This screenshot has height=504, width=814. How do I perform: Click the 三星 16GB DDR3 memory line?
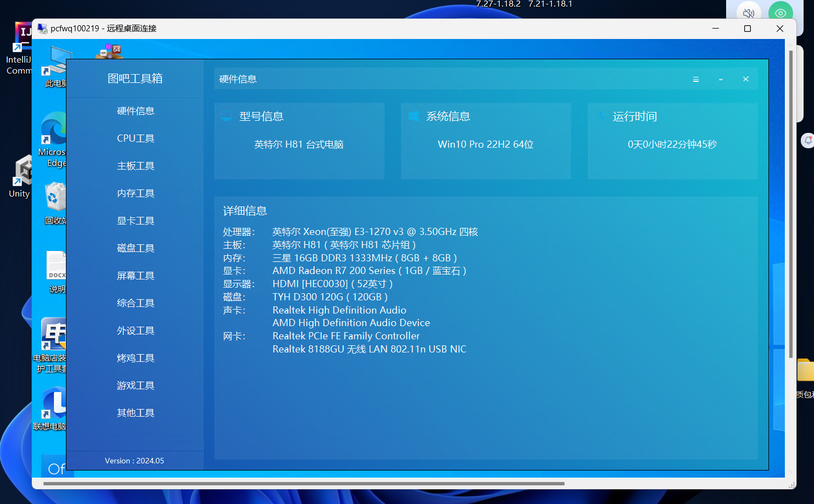pos(365,258)
